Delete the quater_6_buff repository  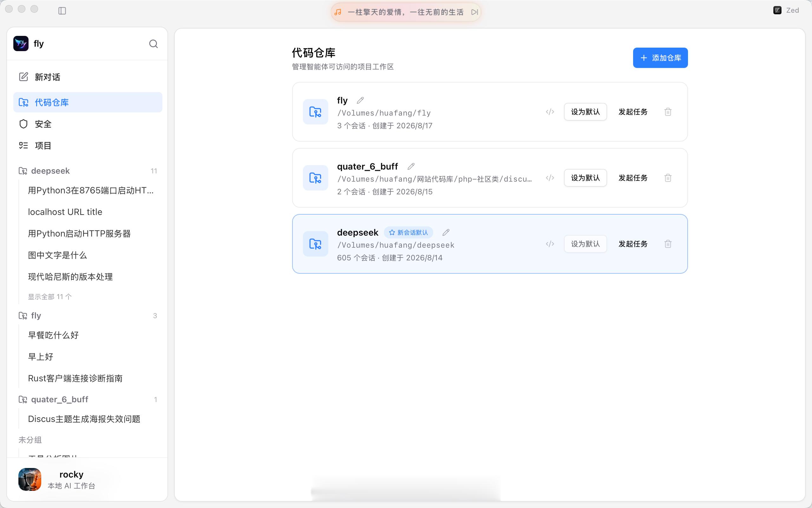coord(668,178)
